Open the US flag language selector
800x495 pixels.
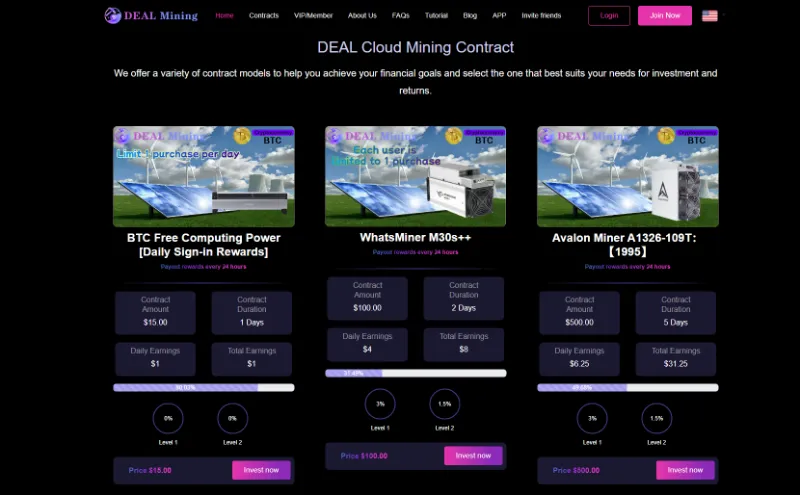click(710, 16)
